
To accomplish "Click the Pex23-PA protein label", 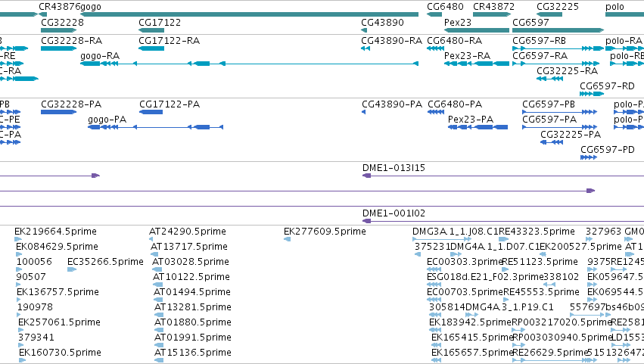I will (470, 120).
